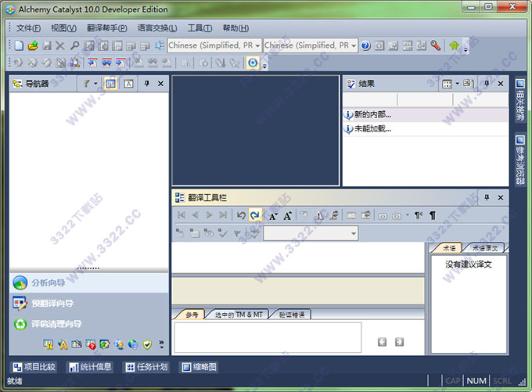Switch to the terminology source (术语原文) tab
The height and width of the screenshot is (392, 532).
tap(485, 248)
